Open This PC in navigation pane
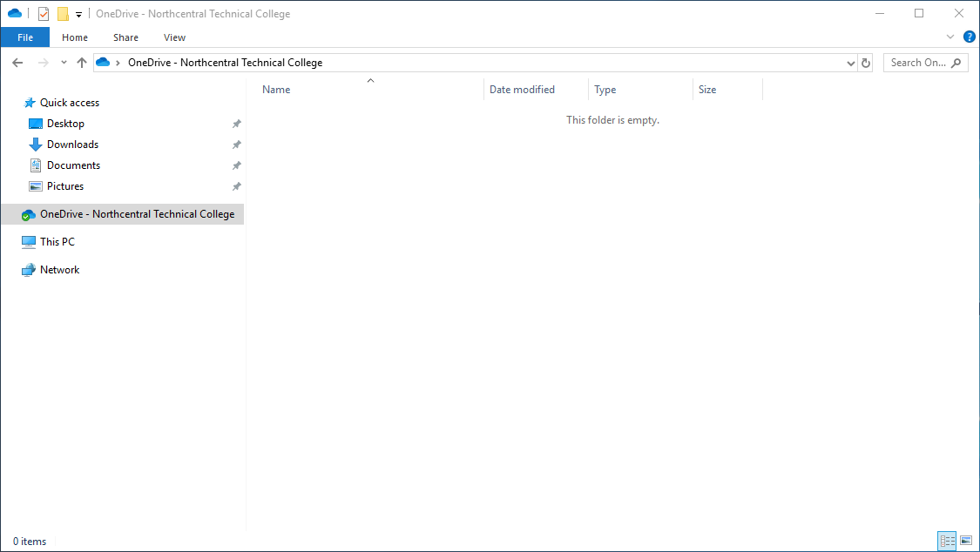The image size is (980, 552). click(57, 242)
